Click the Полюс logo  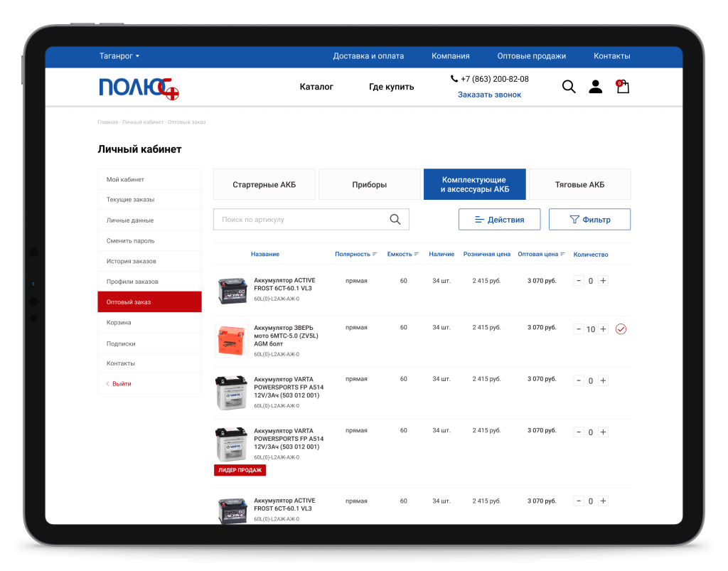click(x=139, y=88)
